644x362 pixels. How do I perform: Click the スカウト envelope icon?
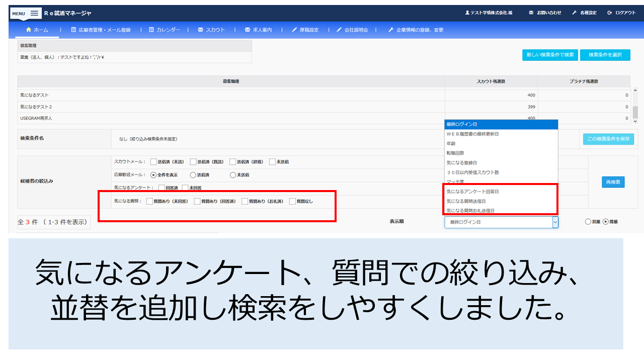point(201,30)
